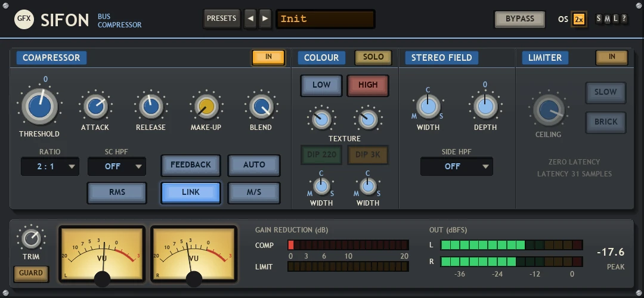Click the low band WIDTH knob under DIP 220

tap(321, 186)
